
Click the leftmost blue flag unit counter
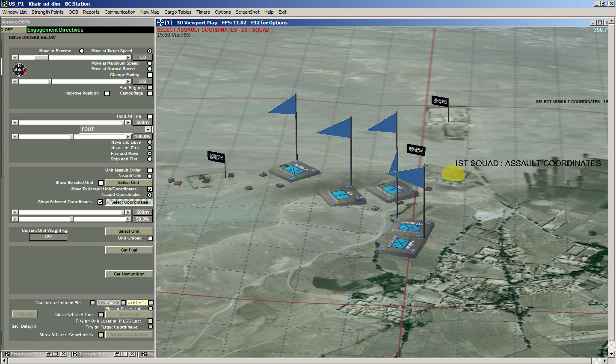(x=293, y=170)
